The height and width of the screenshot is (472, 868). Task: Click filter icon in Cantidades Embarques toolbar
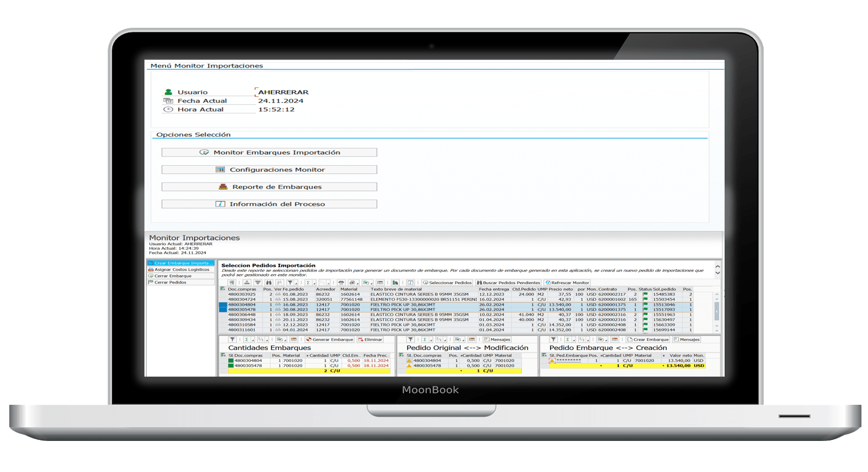pyautogui.click(x=232, y=340)
